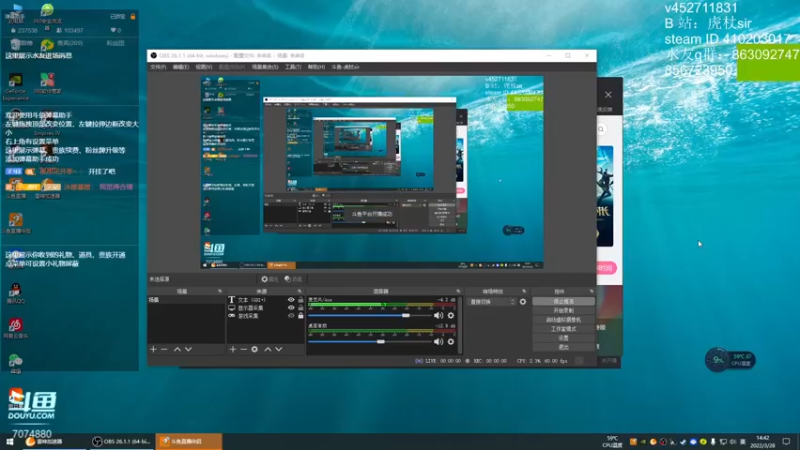800x450 pixels.
Task: Click the taskbar clock showing 14:42
Action: click(763, 442)
